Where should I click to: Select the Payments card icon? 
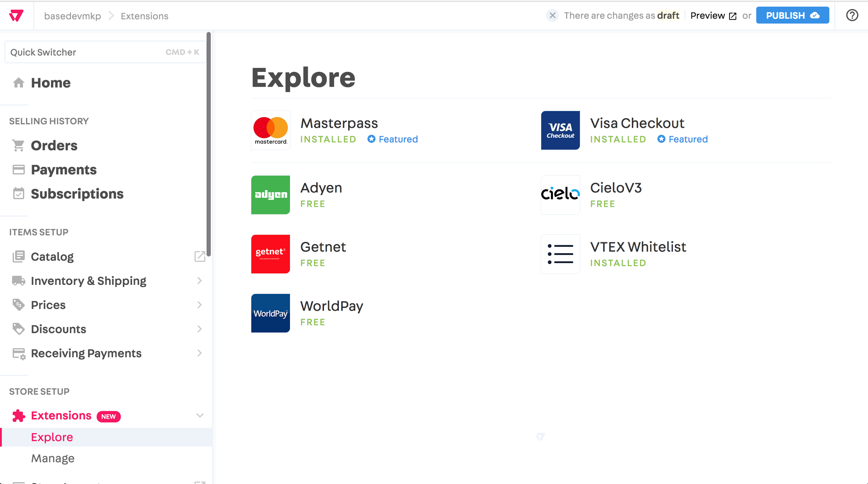coord(18,169)
